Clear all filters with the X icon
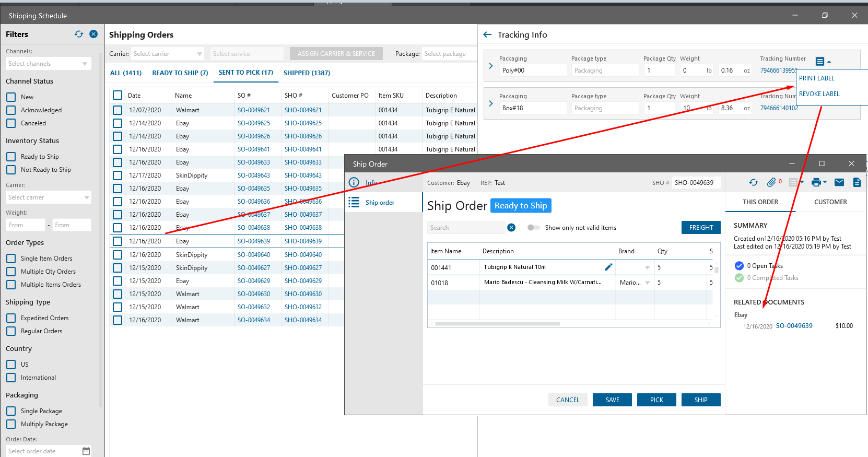Viewport: 868px width, 457px height. (x=93, y=34)
